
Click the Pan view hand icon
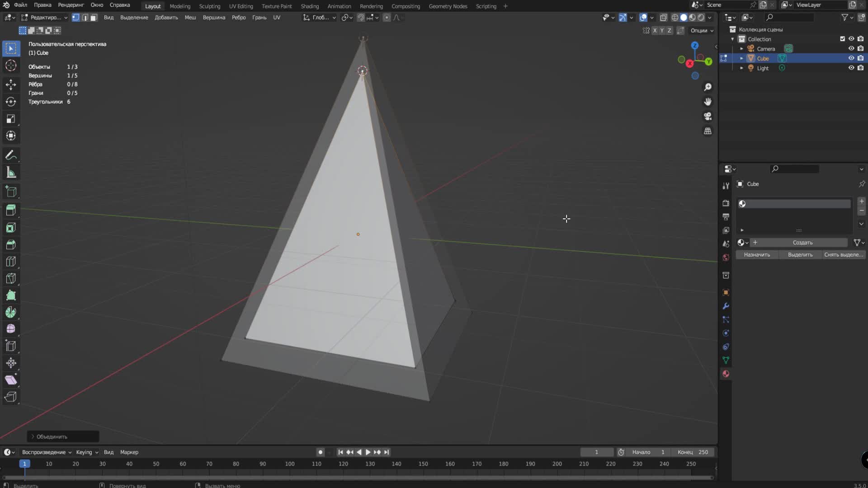click(x=708, y=102)
